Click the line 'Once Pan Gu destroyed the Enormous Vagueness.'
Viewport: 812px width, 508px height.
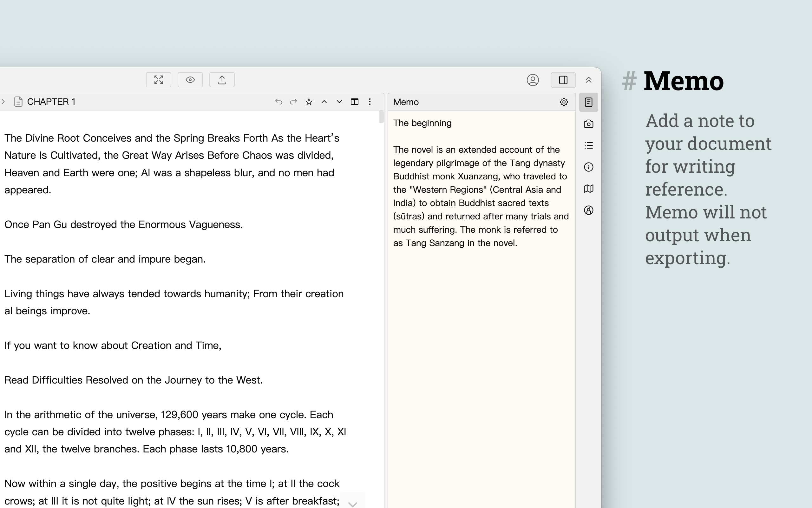123,224
